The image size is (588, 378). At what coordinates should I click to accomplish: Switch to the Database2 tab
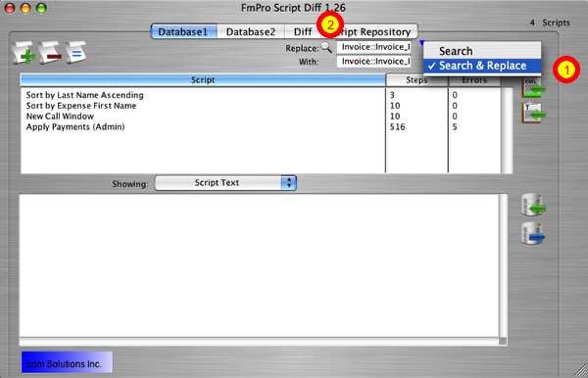(251, 32)
